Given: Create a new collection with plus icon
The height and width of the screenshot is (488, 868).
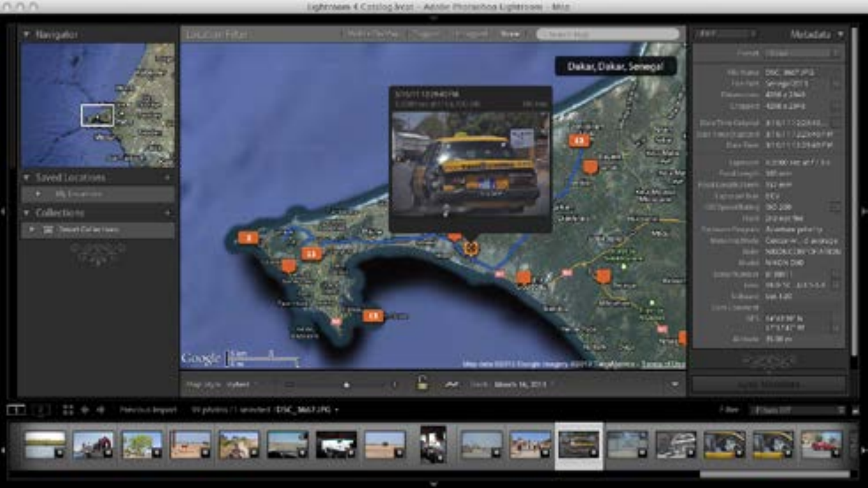Looking at the screenshot, I should click(167, 213).
